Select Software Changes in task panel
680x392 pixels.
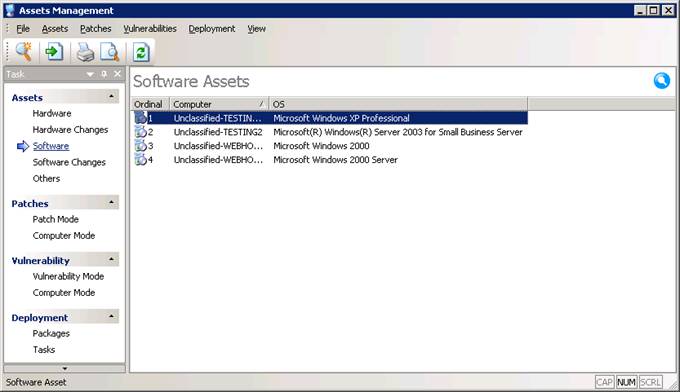coord(69,162)
